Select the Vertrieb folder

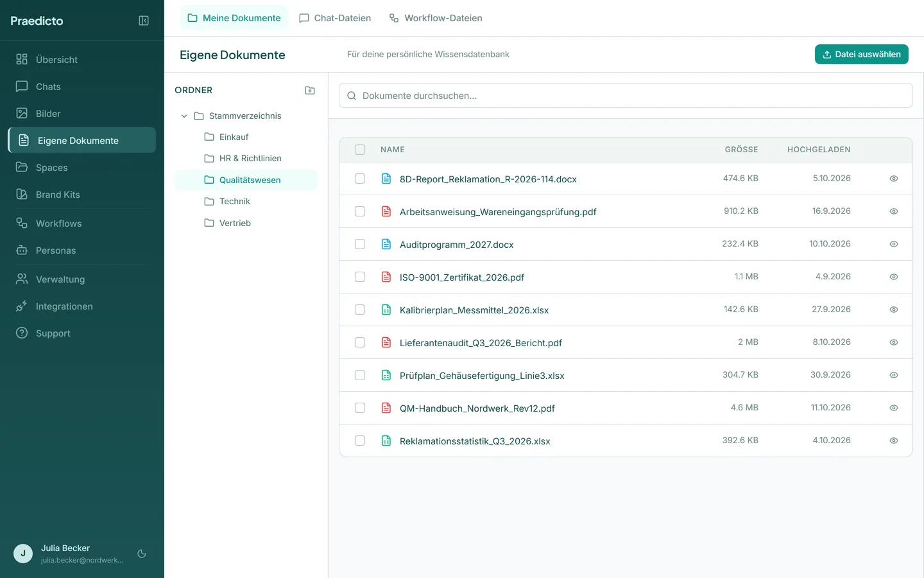[246, 223]
